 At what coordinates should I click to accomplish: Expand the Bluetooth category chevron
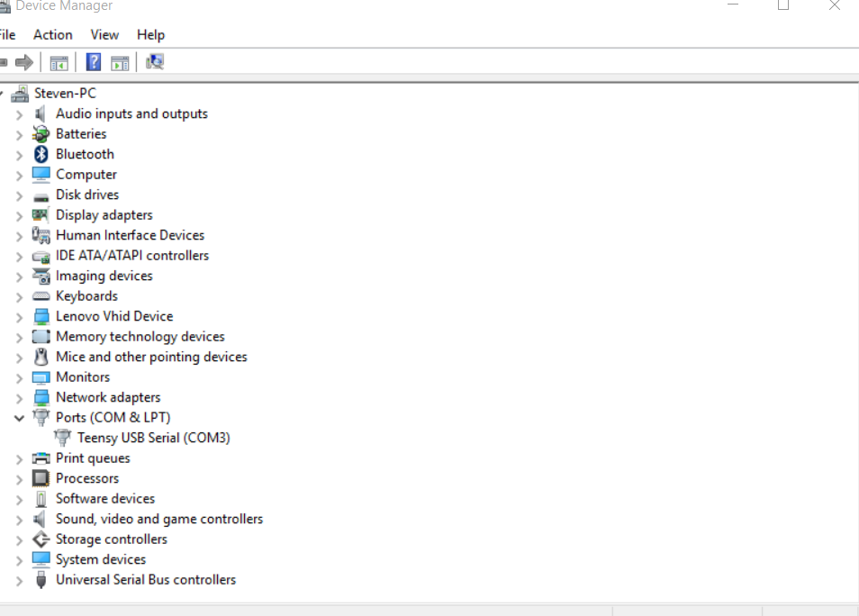[19, 155]
